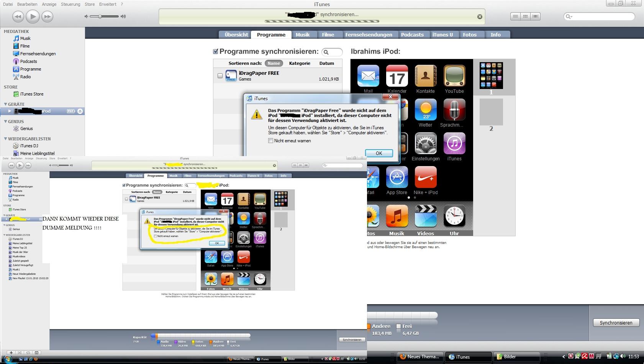Click OK in the iTunes warning dialog
644x364 pixels.
379,153
